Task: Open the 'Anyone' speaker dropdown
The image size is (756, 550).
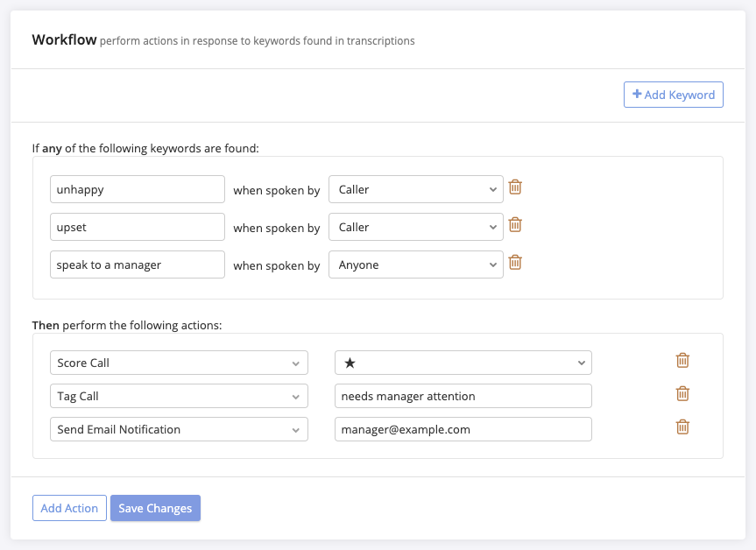Action: tap(415, 264)
